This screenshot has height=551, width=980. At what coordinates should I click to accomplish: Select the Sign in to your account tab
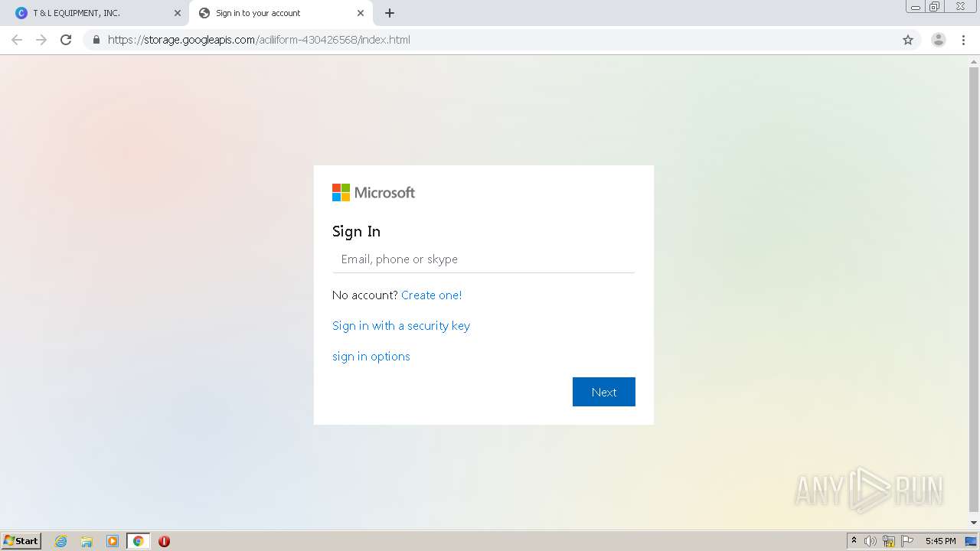[281, 13]
